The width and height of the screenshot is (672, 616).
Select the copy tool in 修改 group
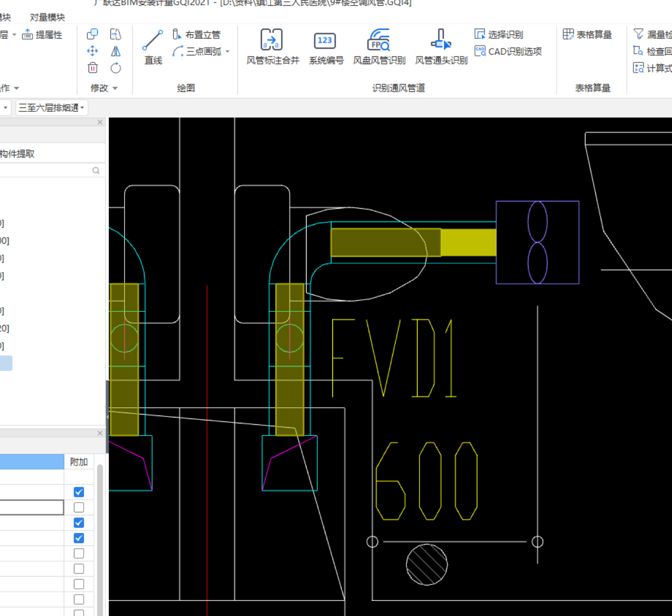coord(92,34)
